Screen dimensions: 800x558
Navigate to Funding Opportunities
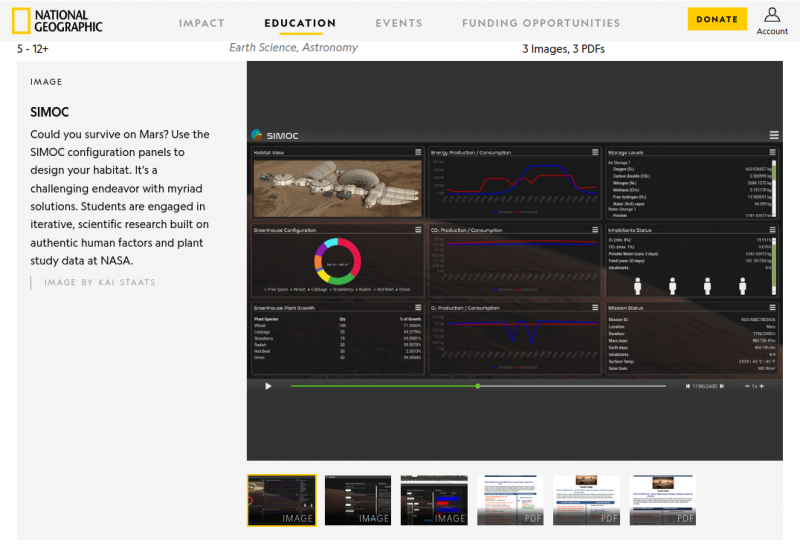[541, 23]
